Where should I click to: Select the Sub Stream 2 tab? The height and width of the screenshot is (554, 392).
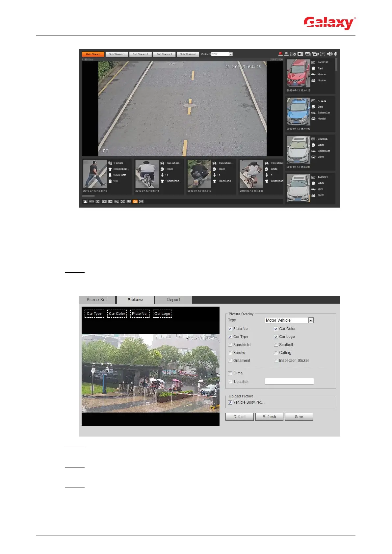coord(141,54)
